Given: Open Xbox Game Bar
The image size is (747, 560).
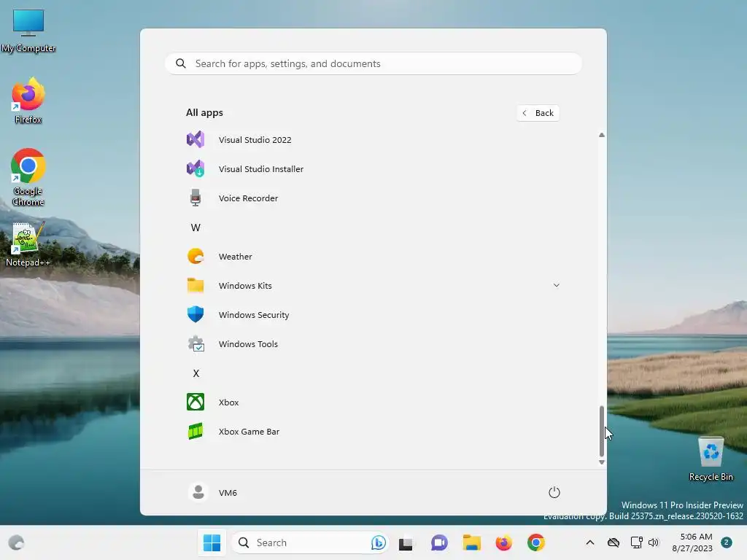Looking at the screenshot, I should (x=373, y=431).
